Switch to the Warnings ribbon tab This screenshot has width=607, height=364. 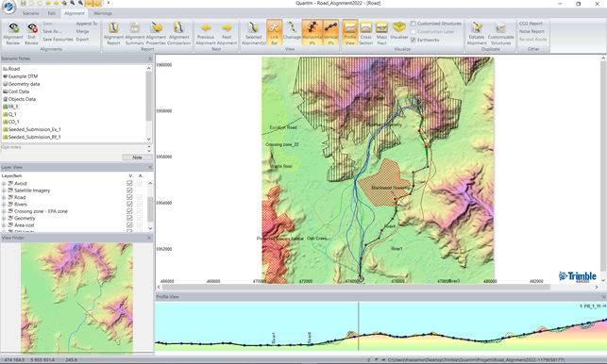click(x=103, y=13)
